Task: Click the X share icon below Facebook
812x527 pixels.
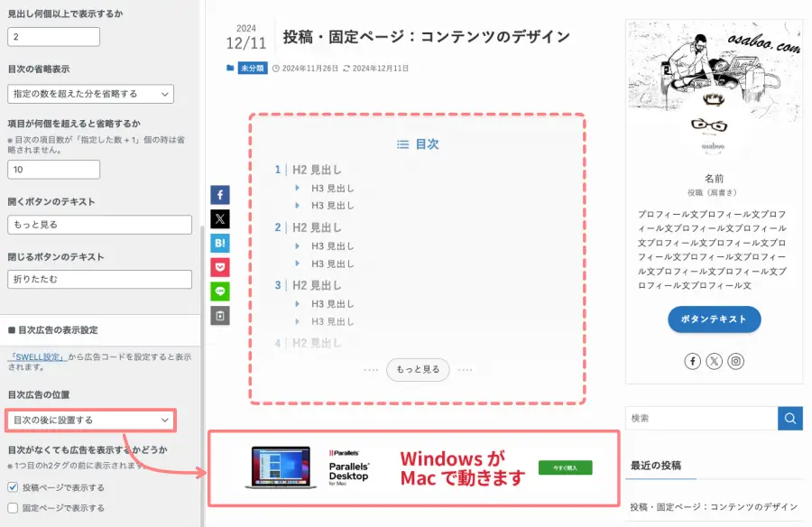Action: [x=219, y=218]
